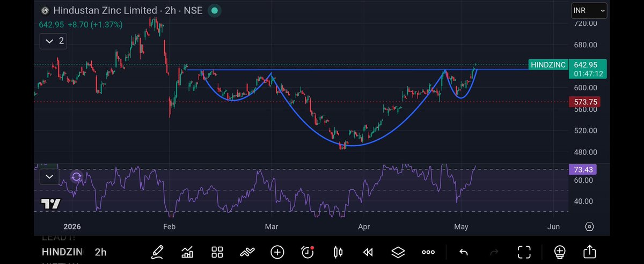Tap the circled plus compare icon

[277, 252]
